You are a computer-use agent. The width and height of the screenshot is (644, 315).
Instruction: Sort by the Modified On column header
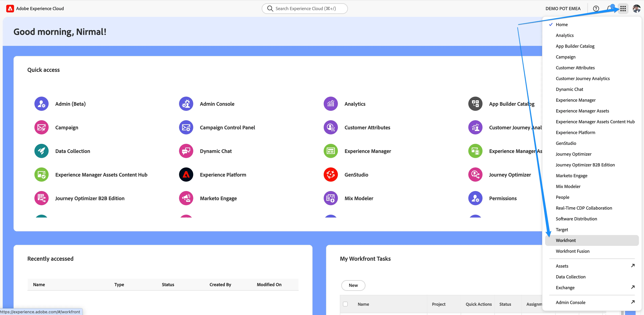269,284
